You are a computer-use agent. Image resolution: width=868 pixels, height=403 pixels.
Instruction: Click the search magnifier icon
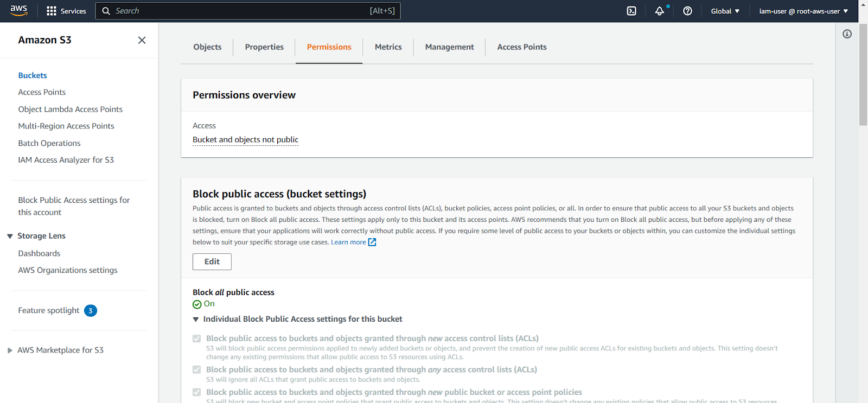[106, 11]
